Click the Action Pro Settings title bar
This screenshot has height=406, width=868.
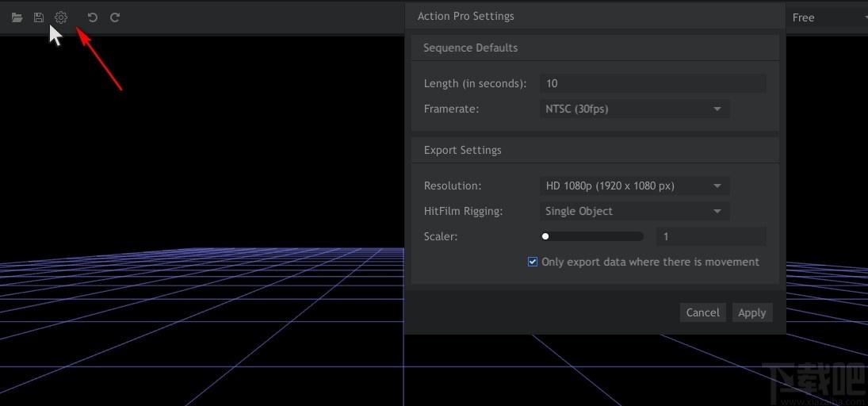tap(595, 16)
